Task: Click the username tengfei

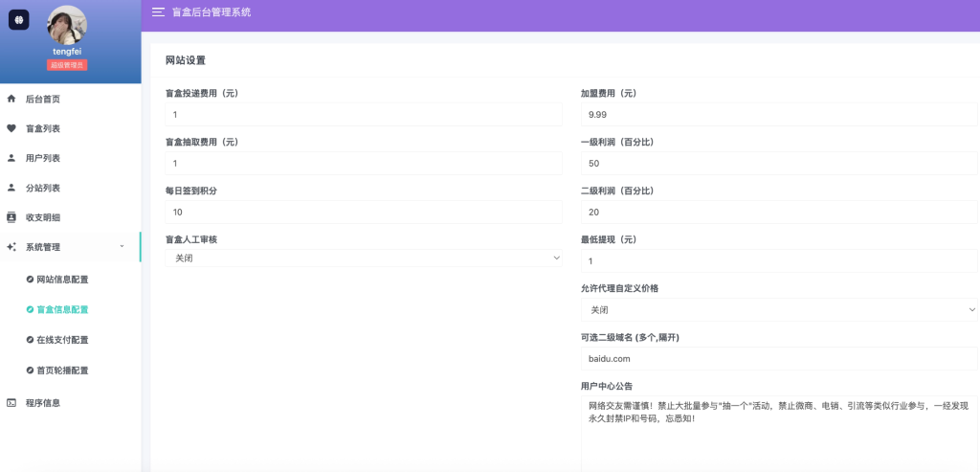Action: (x=67, y=52)
